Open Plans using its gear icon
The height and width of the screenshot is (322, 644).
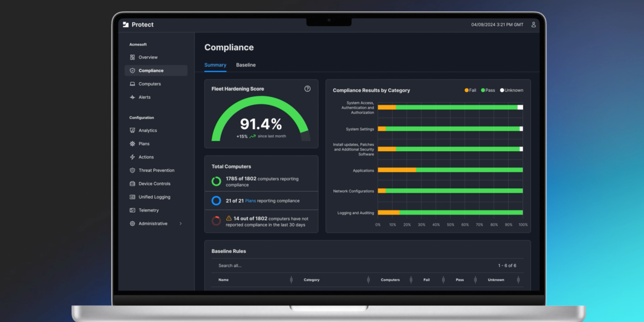pos(132,144)
